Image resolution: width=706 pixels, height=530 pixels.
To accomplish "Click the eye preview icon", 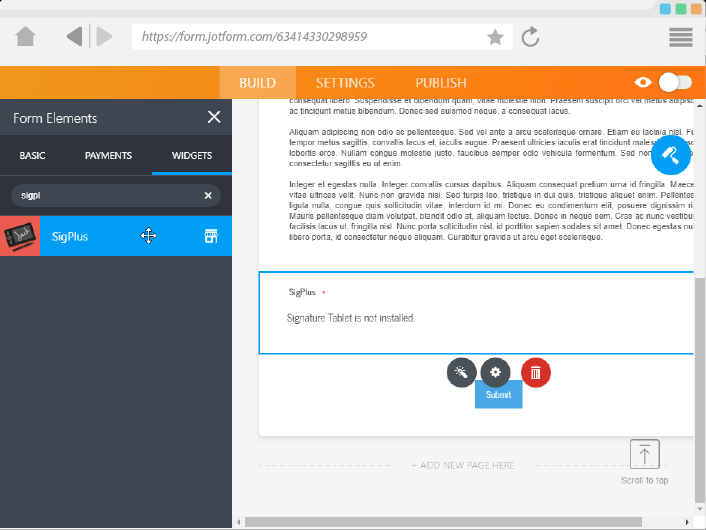I will coord(643,83).
